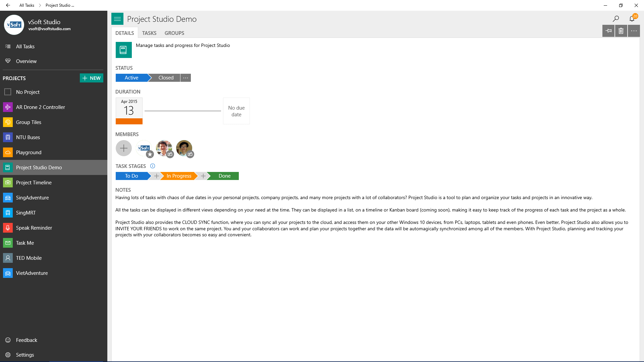Screen dimensions: 644x362
Task: Add stage between To Do and In Progress
Action: (156, 176)
